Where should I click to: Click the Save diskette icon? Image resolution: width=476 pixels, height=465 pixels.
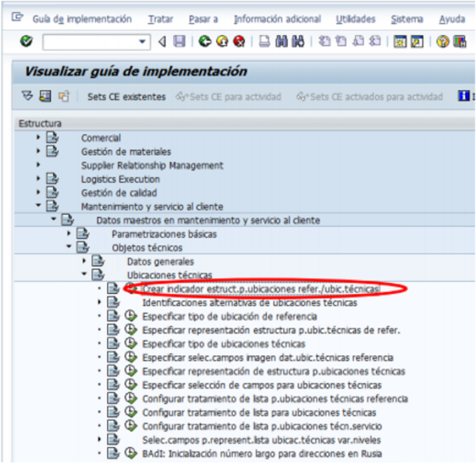point(179,41)
